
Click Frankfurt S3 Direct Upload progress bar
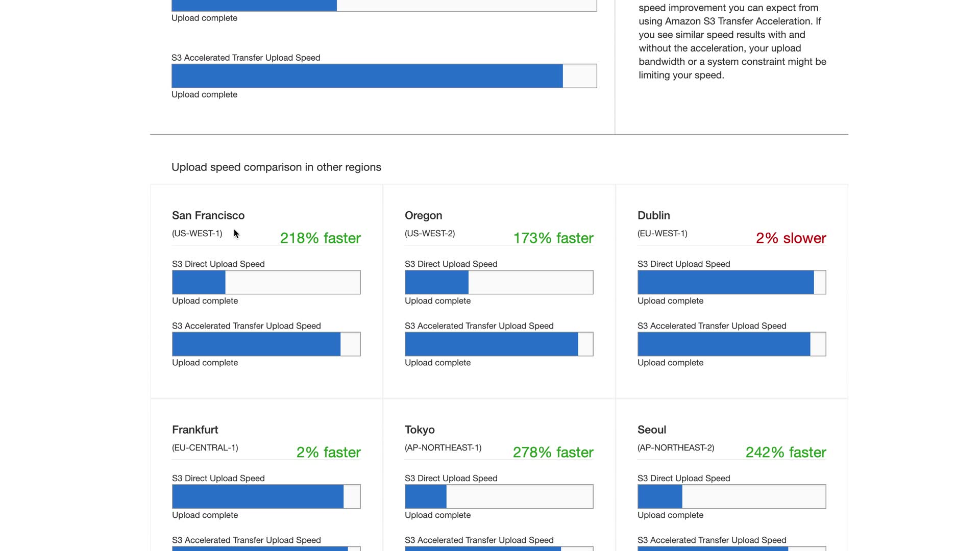266,496
